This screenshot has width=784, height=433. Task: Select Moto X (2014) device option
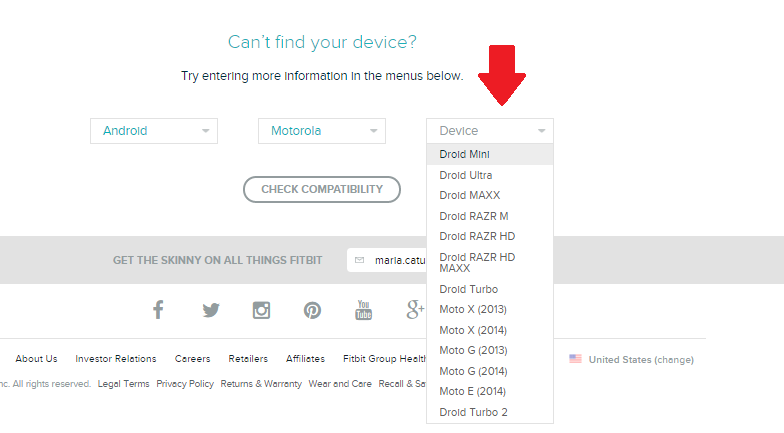[490, 330]
